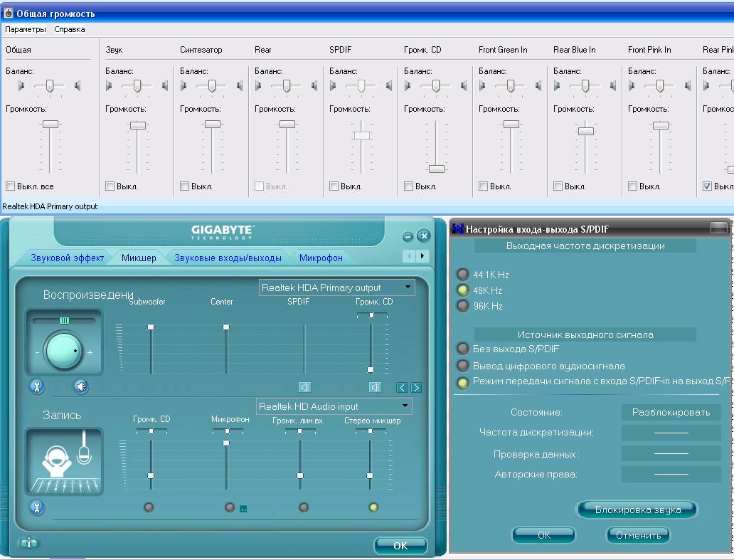Select 44.1K Hz sampling rate
This screenshot has width=734, height=560.
(x=463, y=275)
